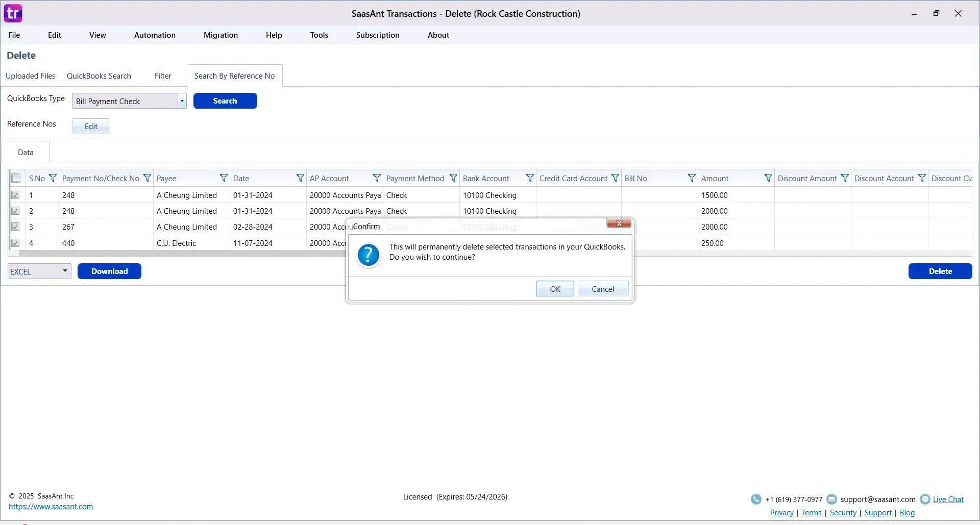Uncheck the row 1 checkbox
This screenshot has width=980, height=525.
click(15, 195)
